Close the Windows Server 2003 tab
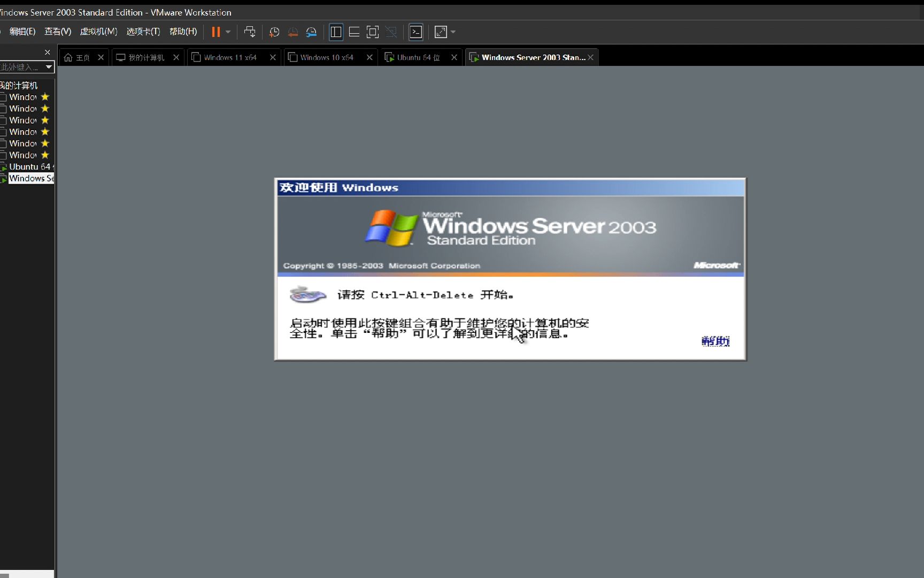The image size is (924, 578). coord(591,57)
